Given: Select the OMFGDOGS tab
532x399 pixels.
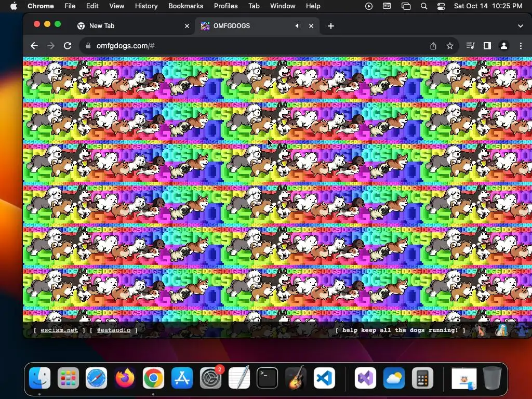Looking at the screenshot, I should (x=257, y=26).
